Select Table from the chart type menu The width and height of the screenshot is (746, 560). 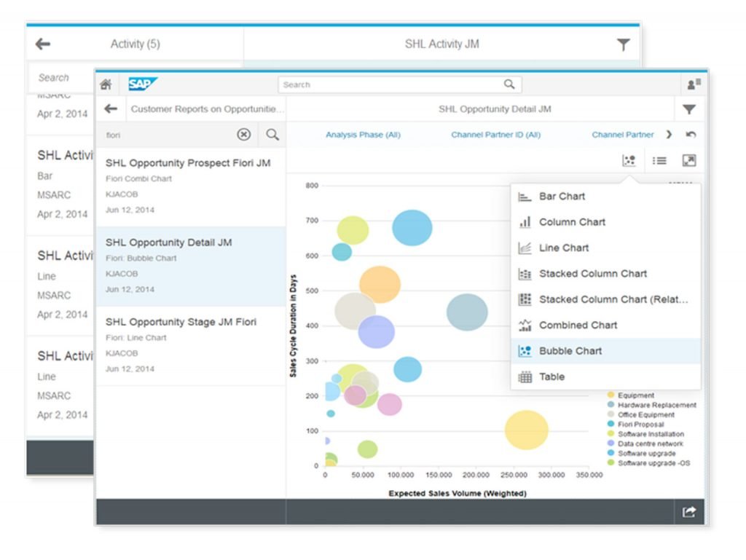(x=552, y=376)
